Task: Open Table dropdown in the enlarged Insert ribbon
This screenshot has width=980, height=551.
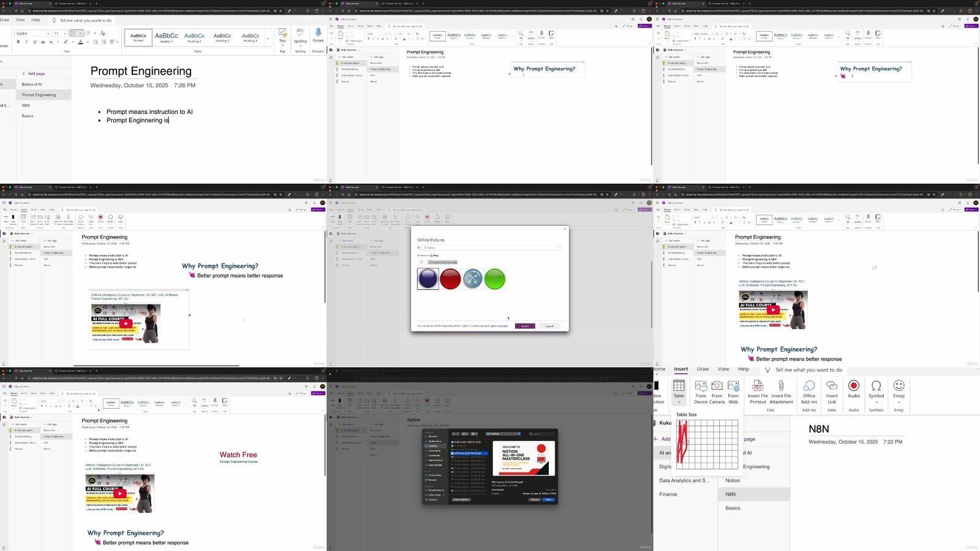Action: coord(679,392)
